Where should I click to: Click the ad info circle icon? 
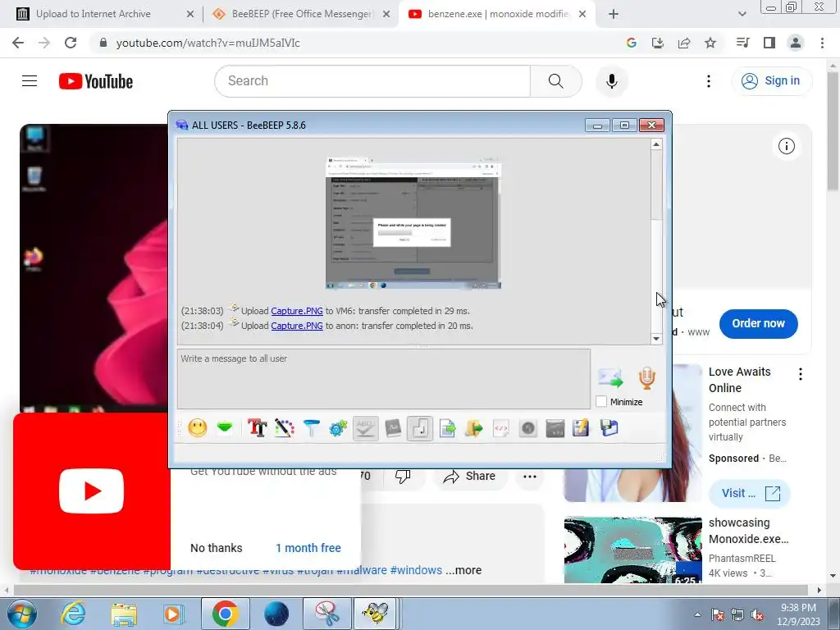(x=787, y=146)
